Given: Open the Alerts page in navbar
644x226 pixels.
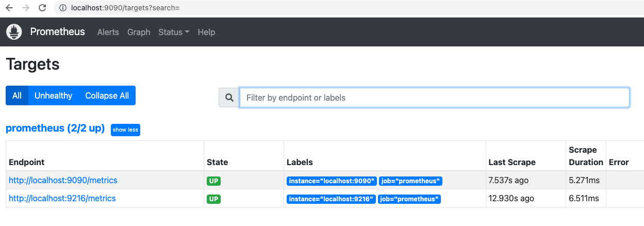Looking at the screenshot, I should 108,32.
